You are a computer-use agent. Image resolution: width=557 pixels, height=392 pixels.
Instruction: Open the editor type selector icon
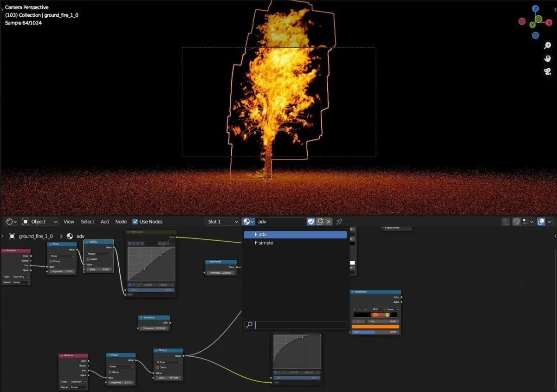(x=11, y=222)
